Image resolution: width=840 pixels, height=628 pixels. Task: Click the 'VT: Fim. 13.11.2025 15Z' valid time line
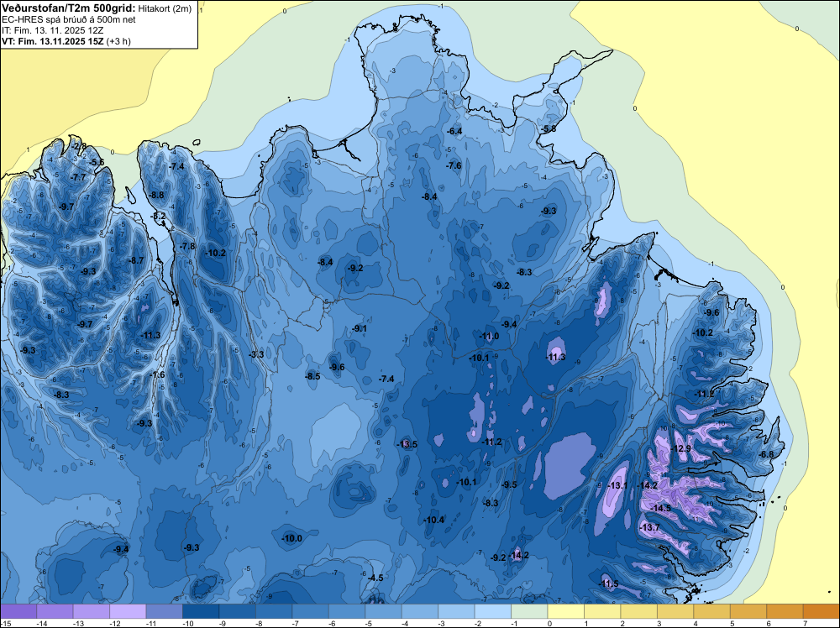coord(53,40)
